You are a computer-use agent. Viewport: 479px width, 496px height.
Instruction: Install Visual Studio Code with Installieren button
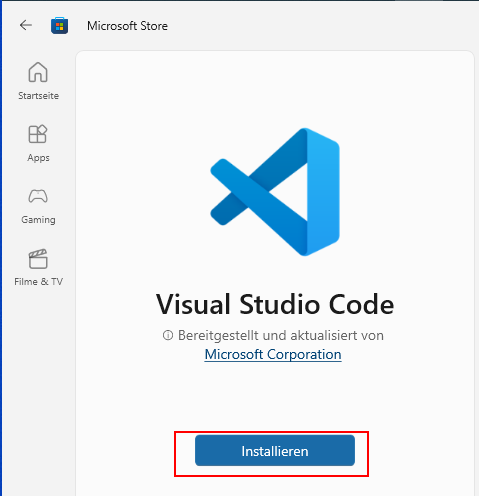[275, 451]
